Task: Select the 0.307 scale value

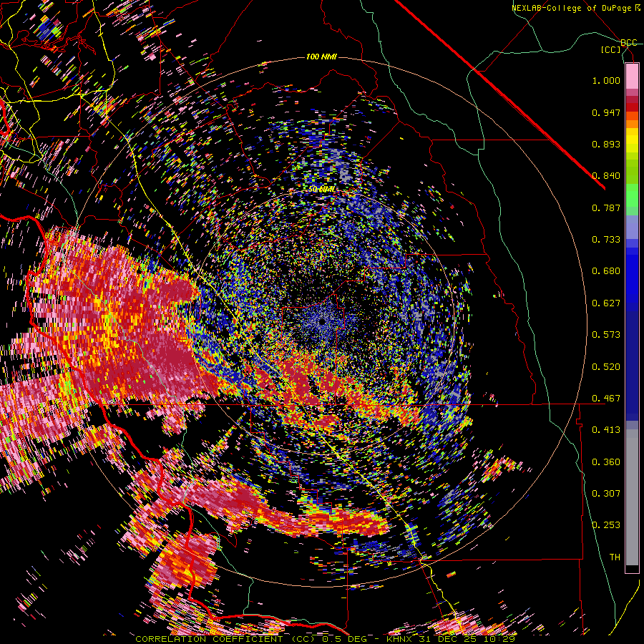Action: click(x=606, y=494)
